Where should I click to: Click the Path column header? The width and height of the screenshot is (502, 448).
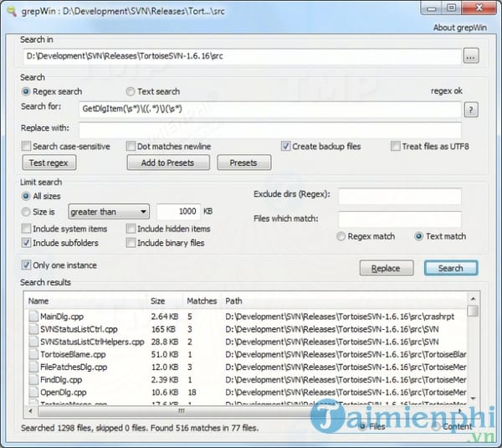[x=335, y=301]
